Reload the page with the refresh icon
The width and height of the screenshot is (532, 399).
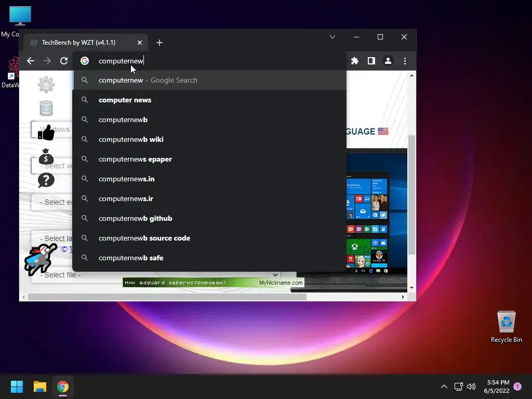click(x=64, y=61)
